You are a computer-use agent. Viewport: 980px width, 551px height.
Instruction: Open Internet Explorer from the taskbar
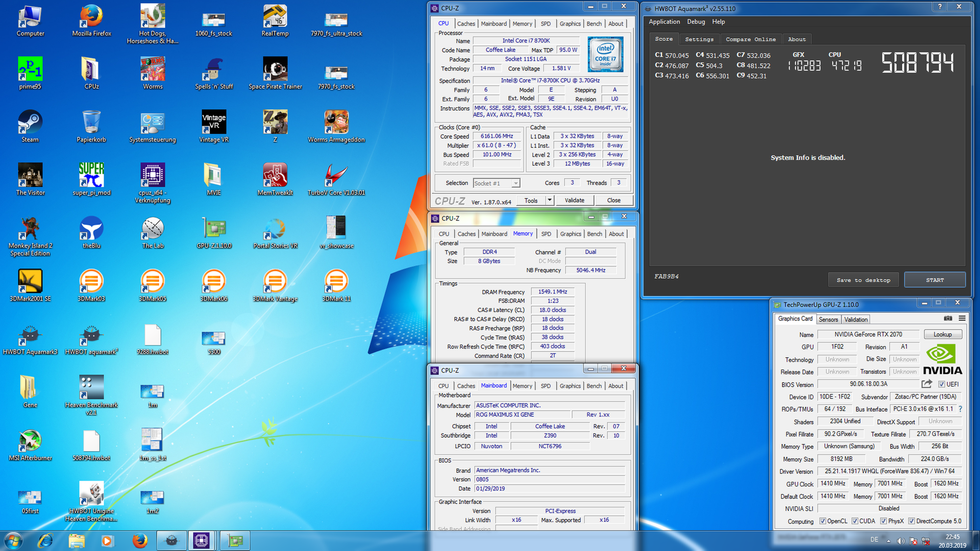pyautogui.click(x=45, y=541)
